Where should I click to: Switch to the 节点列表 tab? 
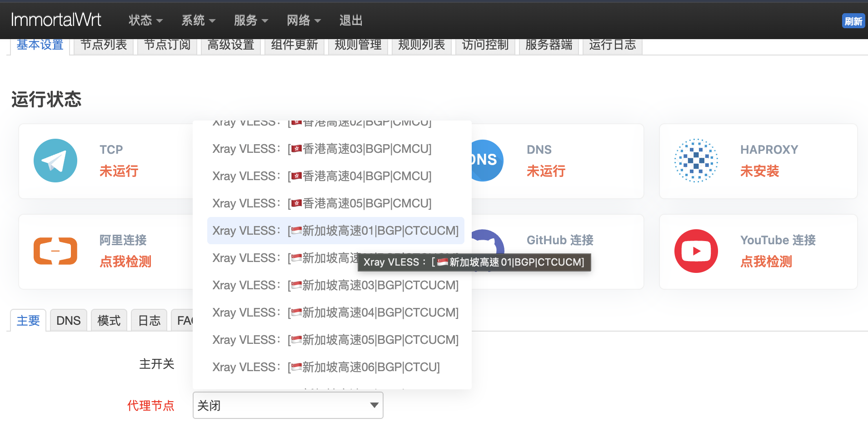(x=104, y=45)
